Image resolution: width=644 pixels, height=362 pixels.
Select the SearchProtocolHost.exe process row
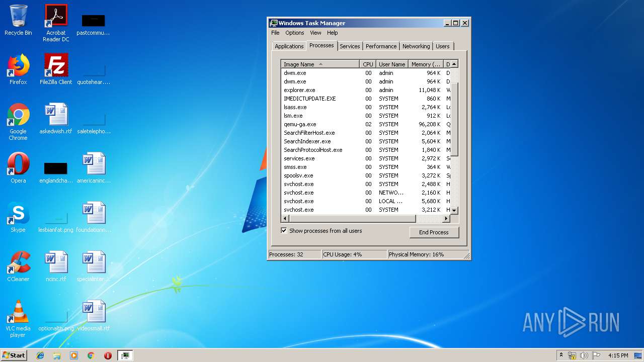click(366, 150)
